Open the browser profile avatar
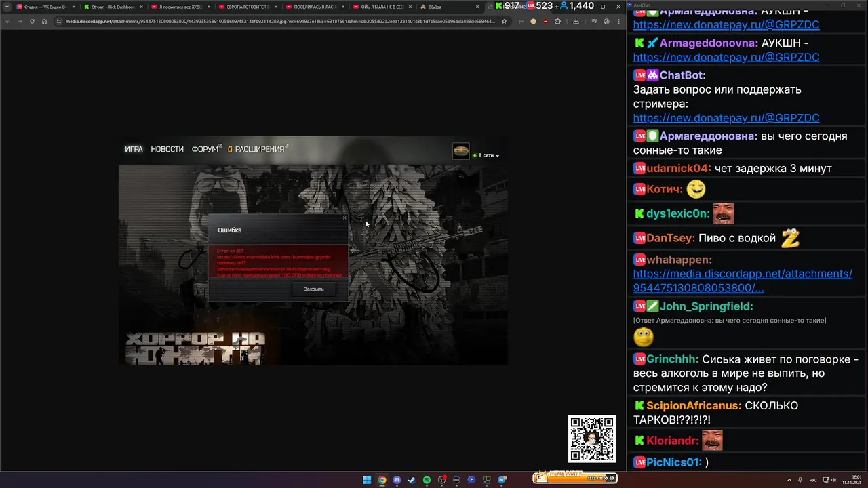The image size is (868, 488). [606, 21]
